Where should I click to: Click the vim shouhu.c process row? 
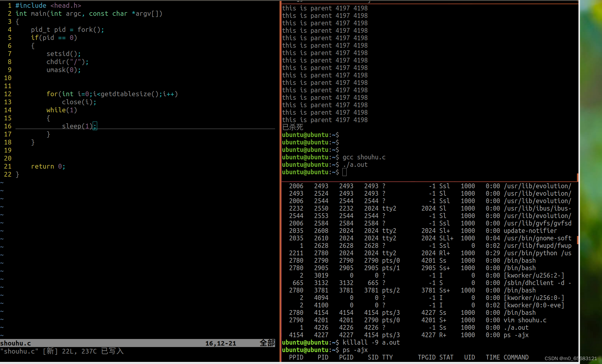[525, 320]
